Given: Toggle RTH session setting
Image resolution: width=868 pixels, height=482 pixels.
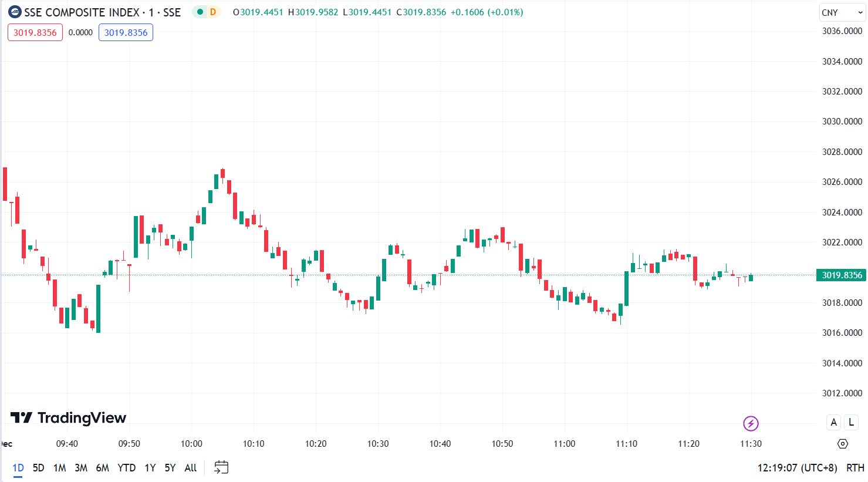Looking at the screenshot, I should tap(855, 468).
